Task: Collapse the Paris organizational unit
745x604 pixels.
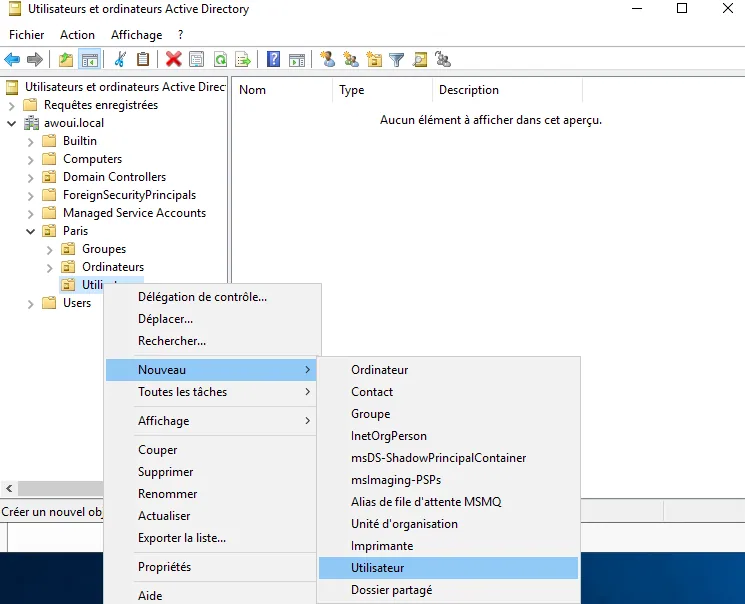Action: click(30, 231)
